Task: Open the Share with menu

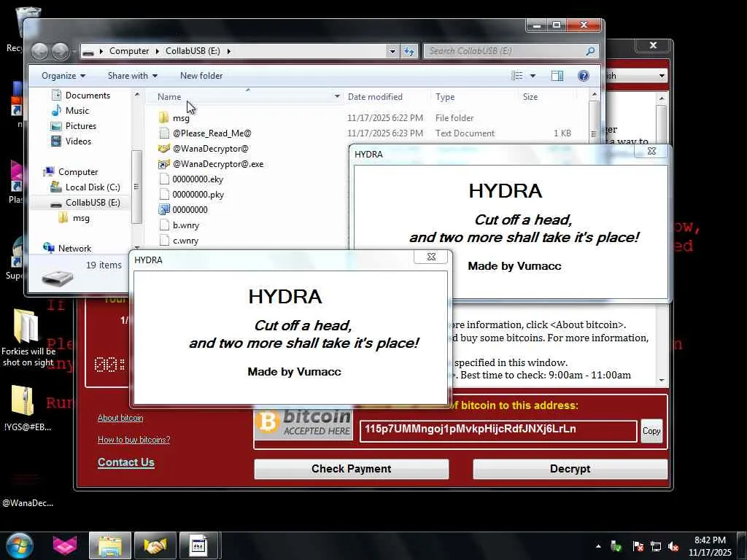Action: [x=133, y=76]
